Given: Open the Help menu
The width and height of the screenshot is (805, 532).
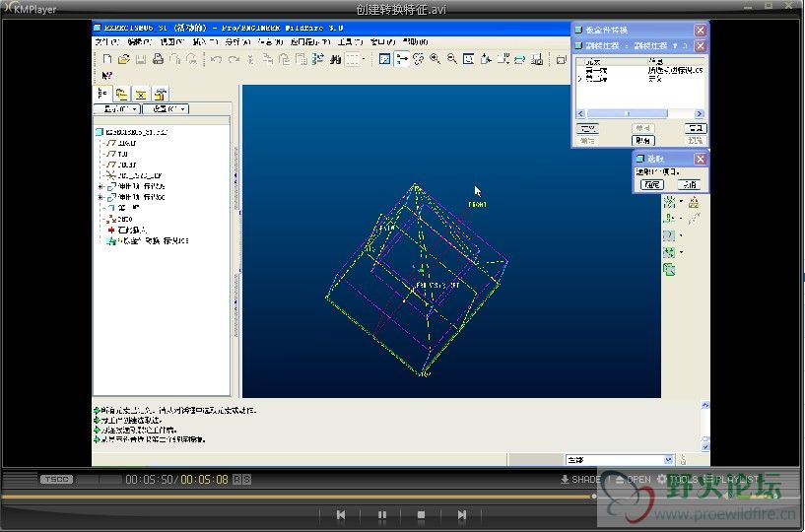Looking at the screenshot, I should pos(415,41).
